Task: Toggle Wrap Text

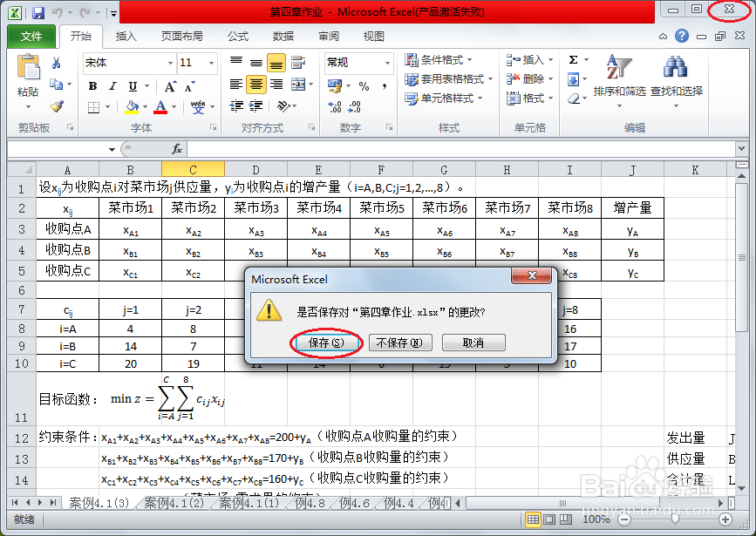Action: click(x=298, y=62)
